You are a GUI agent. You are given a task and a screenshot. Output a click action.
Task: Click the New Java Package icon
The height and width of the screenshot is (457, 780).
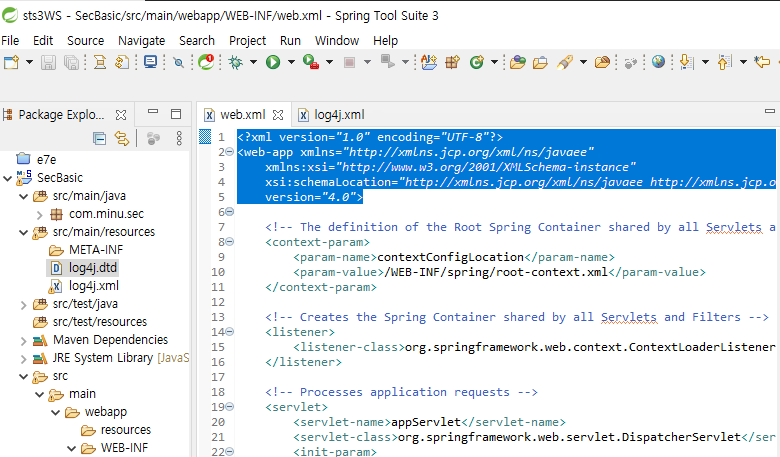point(453,62)
